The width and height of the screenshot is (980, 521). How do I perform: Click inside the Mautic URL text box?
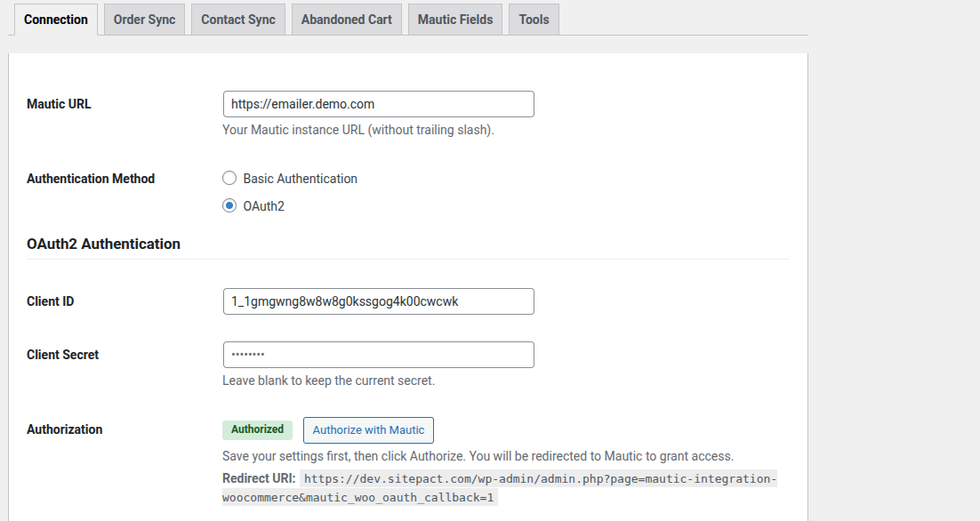tap(378, 104)
